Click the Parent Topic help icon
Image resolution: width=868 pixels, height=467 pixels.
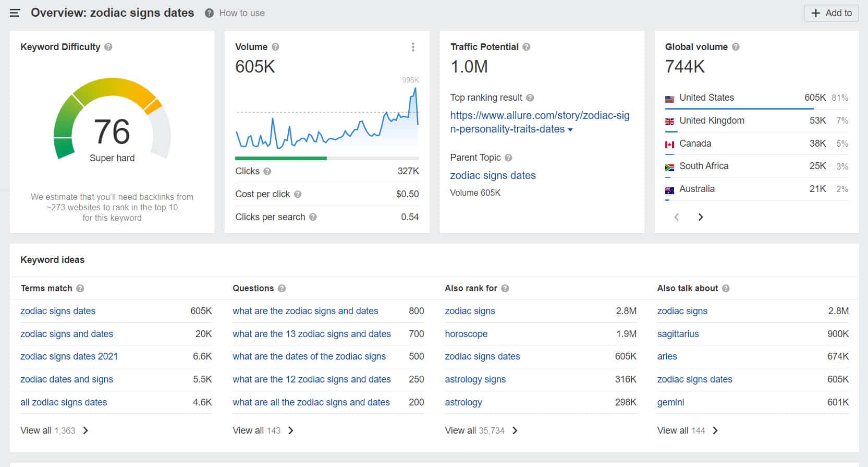508,158
